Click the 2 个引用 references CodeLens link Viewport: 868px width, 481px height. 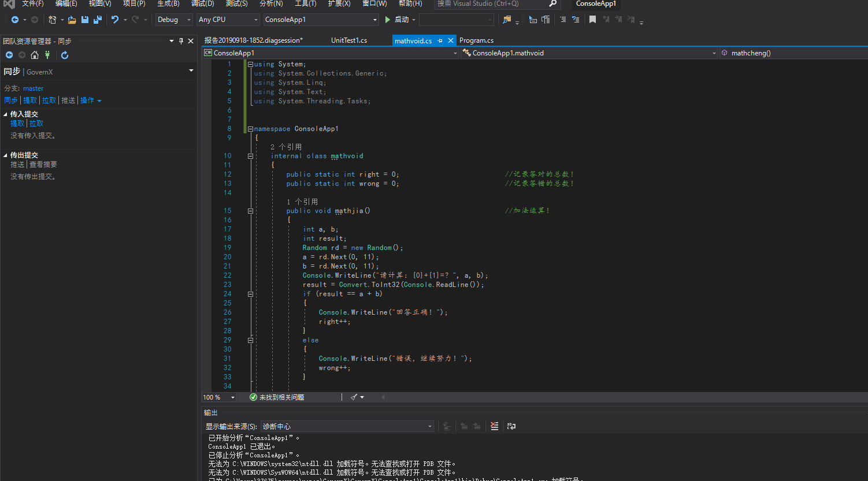click(x=286, y=147)
